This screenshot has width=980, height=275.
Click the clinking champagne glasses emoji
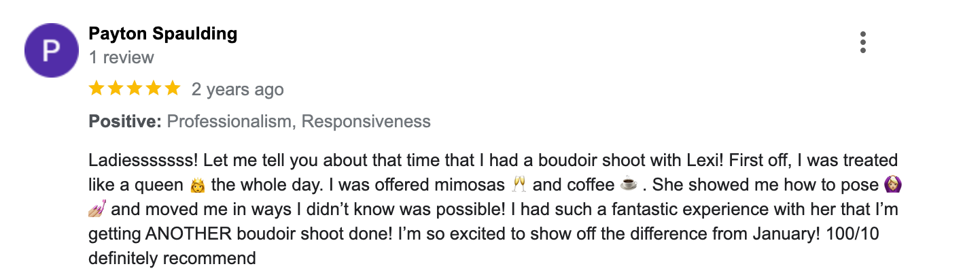click(x=519, y=185)
